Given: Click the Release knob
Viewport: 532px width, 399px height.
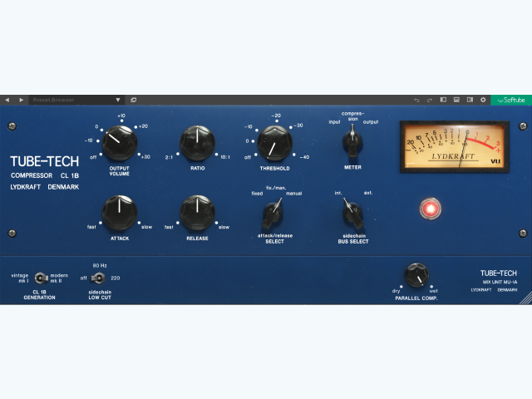Looking at the screenshot, I should 197,213.
